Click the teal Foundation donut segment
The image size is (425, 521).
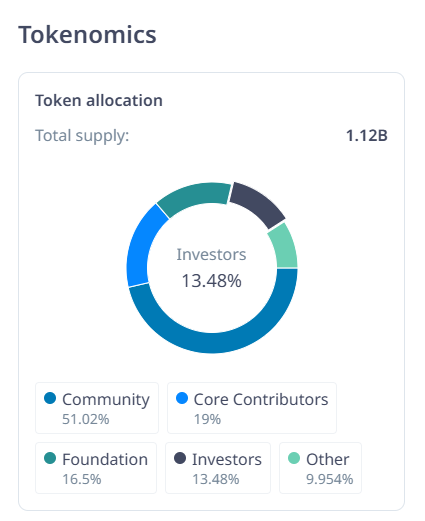tap(195, 196)
